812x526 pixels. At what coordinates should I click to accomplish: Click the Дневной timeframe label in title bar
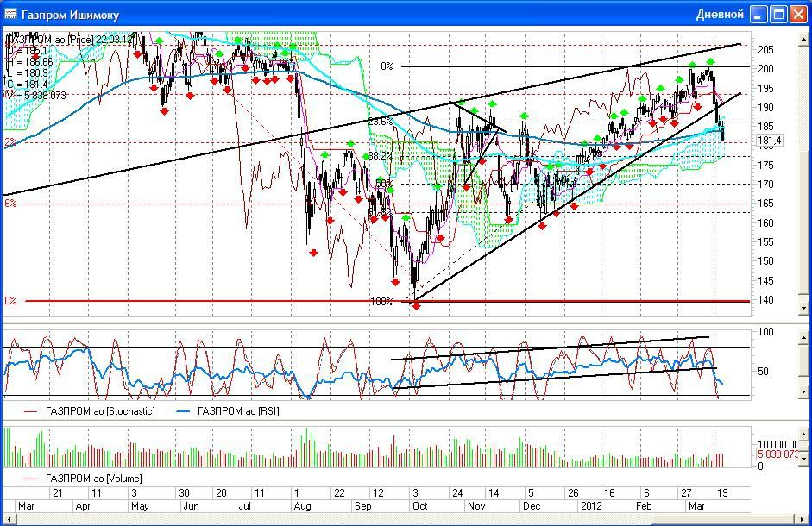pyautogui.click(x=720, y=15)
